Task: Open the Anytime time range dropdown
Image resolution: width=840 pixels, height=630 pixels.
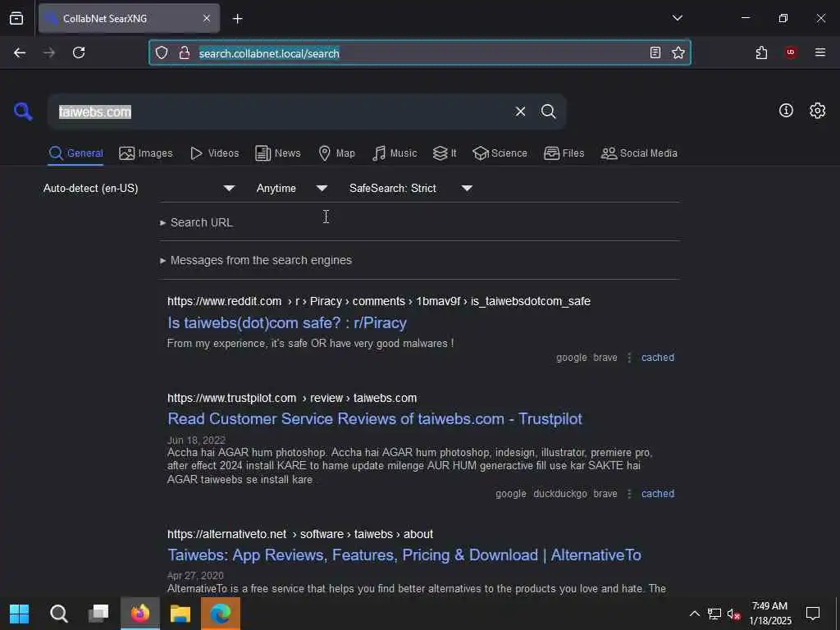Action: [291, 188]
